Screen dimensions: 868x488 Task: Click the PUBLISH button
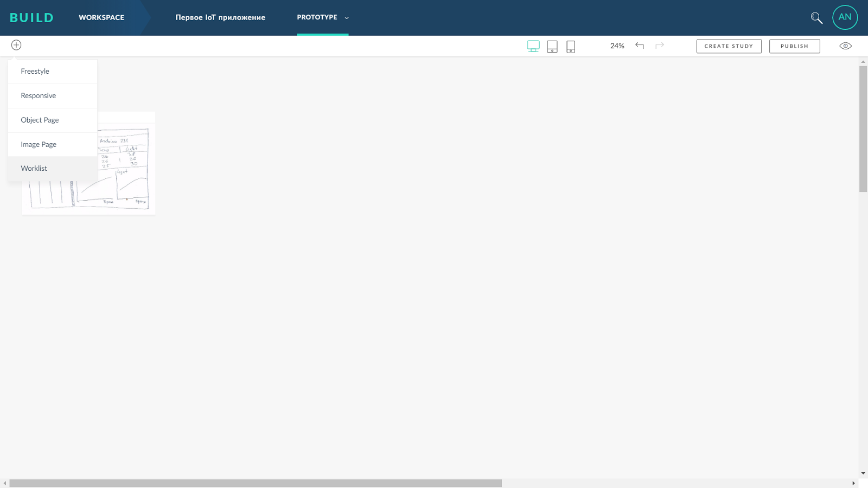click(794, 46)
